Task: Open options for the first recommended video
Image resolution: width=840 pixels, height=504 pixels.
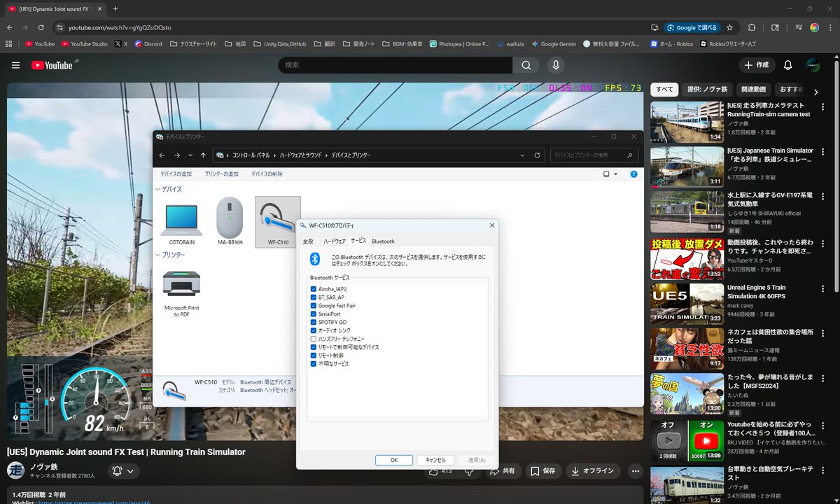Action: 822,107
